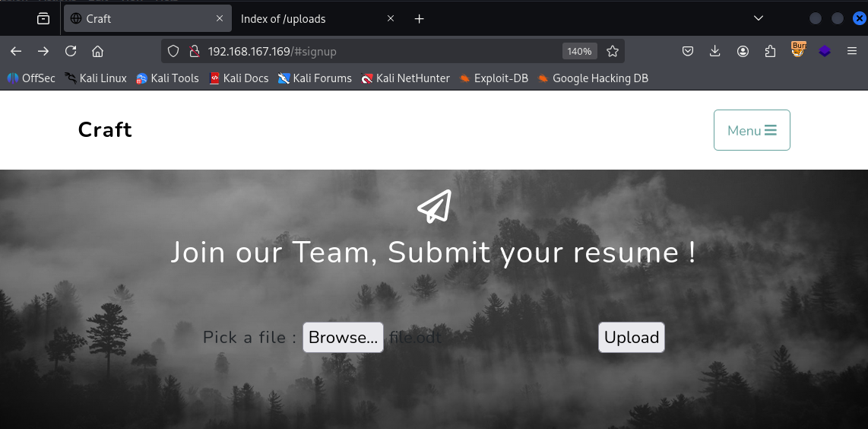This screenshot has width=868, height=429.
Task: Expand the Craft site Menu
Action: (x=751, y=130)
